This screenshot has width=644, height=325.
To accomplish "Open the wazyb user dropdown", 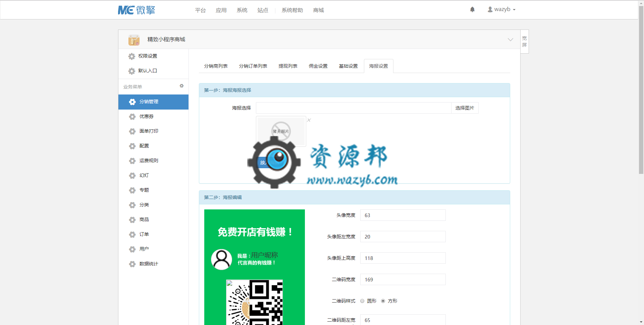I will coord(501,9).
